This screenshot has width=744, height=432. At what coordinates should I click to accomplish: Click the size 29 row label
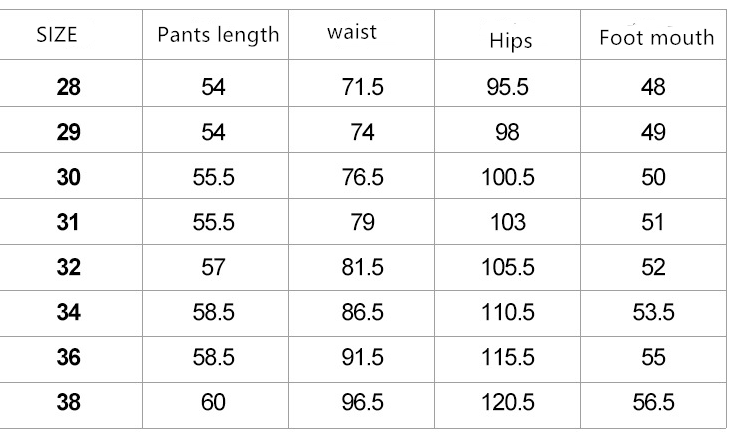(x=69, y=132)
